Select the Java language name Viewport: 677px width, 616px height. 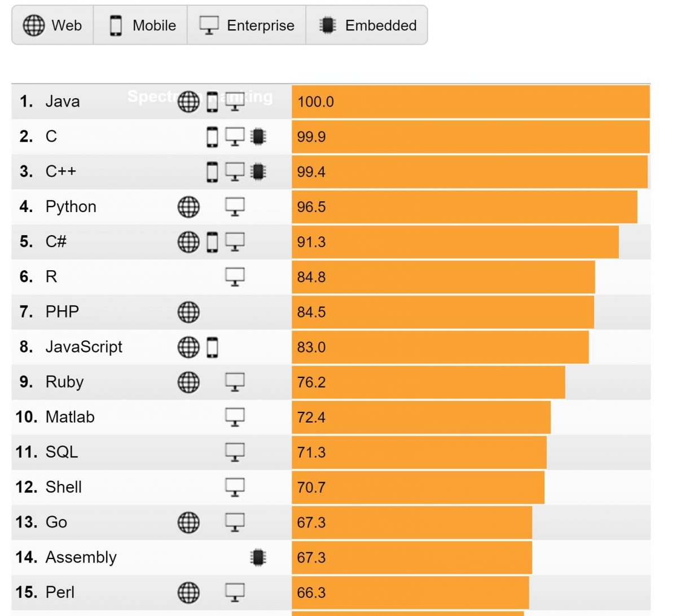[x=63, y=102]
